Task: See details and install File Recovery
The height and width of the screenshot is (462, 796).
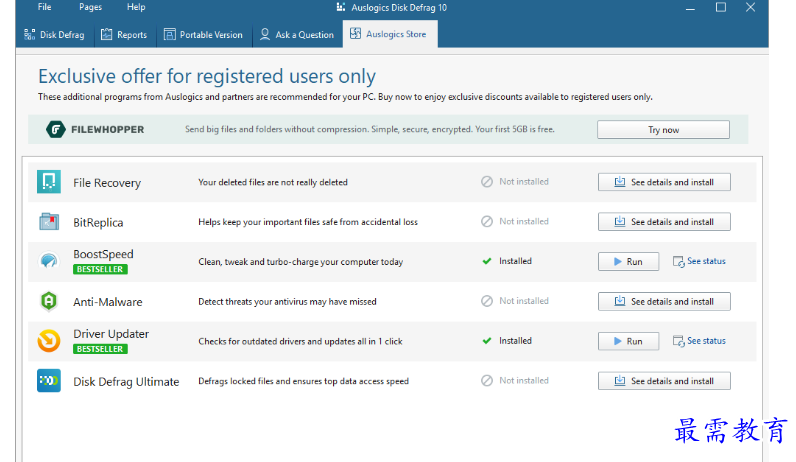Action: 664,182
